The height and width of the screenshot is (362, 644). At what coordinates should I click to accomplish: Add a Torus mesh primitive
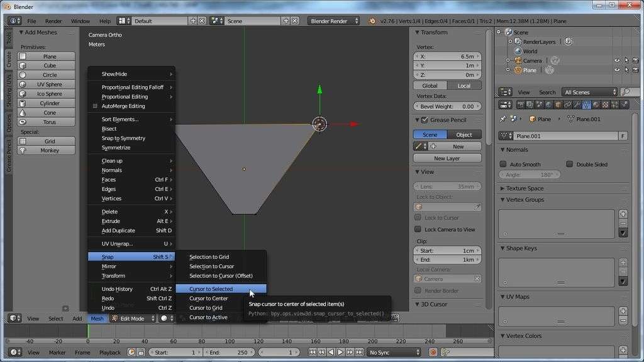(x=49, y=122)
